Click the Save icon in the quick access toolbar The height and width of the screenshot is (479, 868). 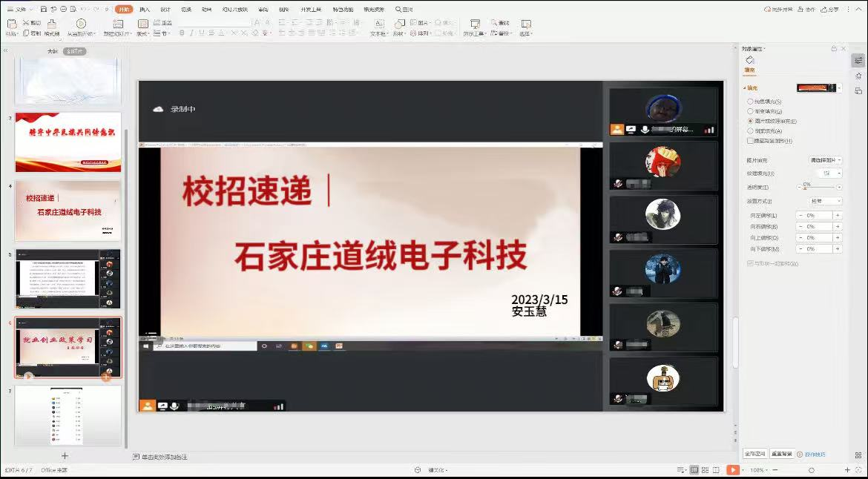coord(44,10)
